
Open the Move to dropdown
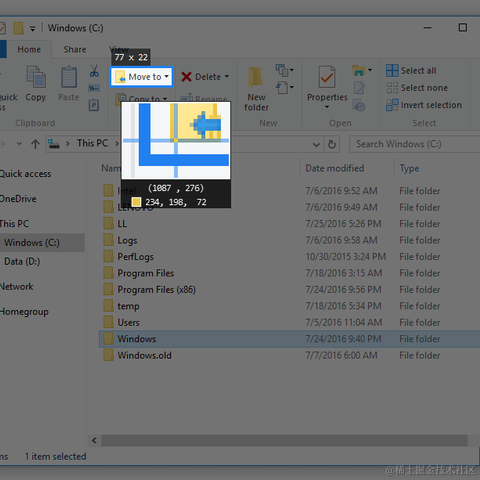pos(141,77)
